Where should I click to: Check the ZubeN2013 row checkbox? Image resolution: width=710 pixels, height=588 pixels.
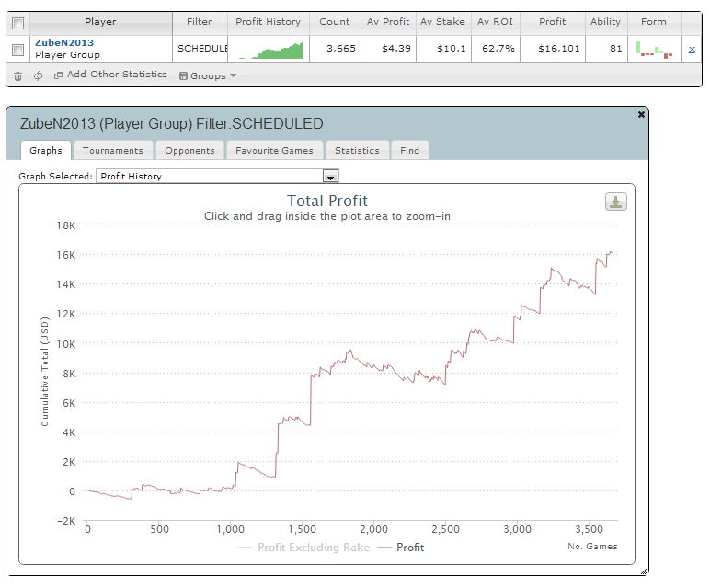point(18,50)
